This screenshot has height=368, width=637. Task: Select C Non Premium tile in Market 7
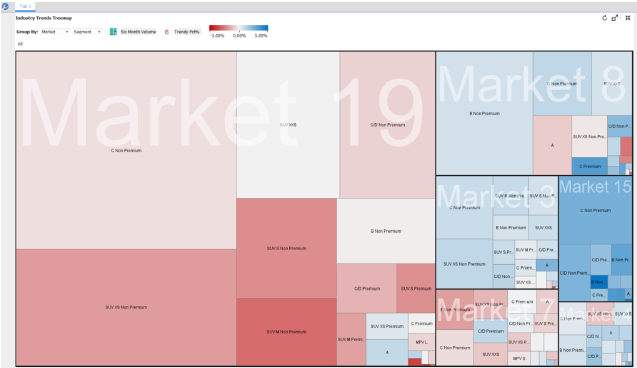(x=455, y=348)
